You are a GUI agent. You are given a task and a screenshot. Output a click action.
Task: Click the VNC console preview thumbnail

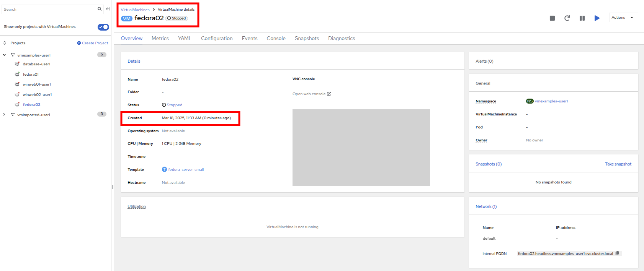[361, 148]
